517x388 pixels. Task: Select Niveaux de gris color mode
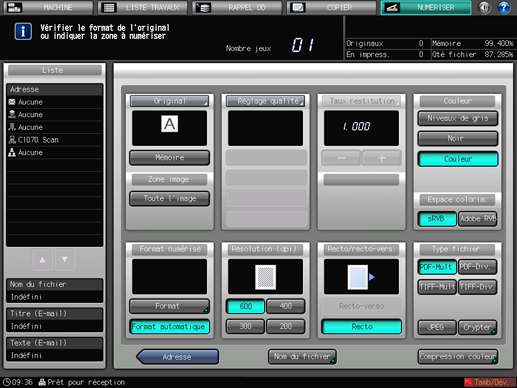(458, 118)
